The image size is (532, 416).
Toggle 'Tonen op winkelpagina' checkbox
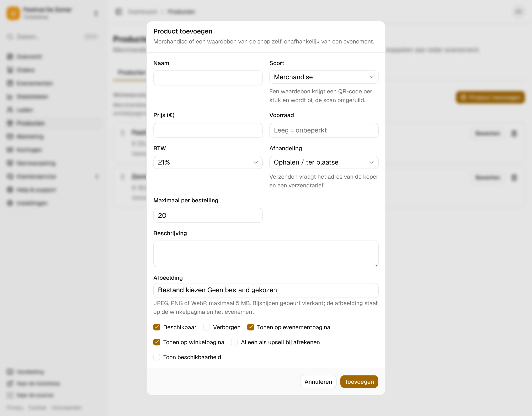point(157,342)
